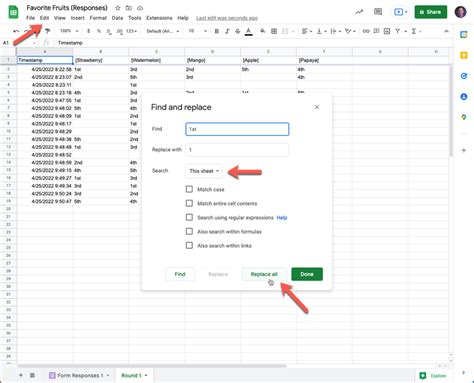The image size is (474, 383).
Task: Open the comment history icon
Action: 378,12
